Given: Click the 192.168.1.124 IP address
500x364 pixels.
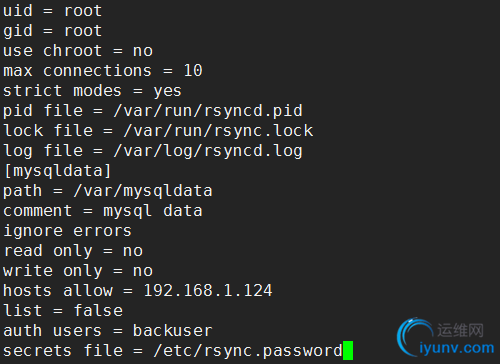Looking at the screenshot, I should [x=208, y=290].
